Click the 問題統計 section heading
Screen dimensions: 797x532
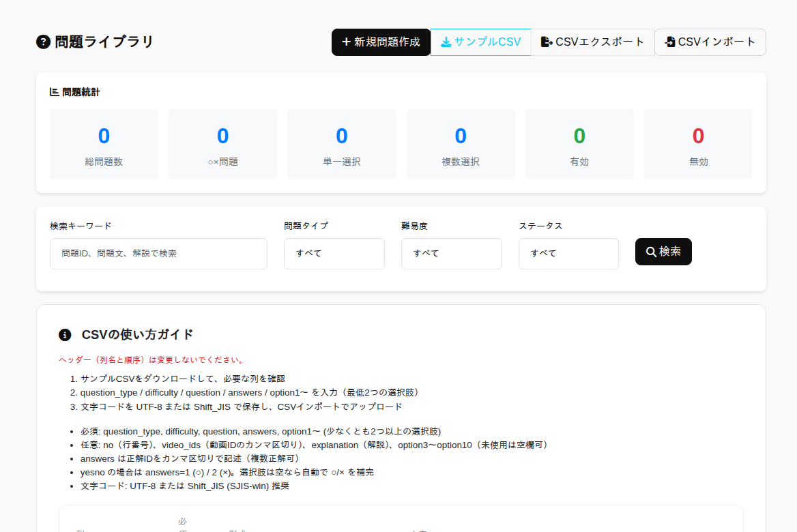click(81, 92)
